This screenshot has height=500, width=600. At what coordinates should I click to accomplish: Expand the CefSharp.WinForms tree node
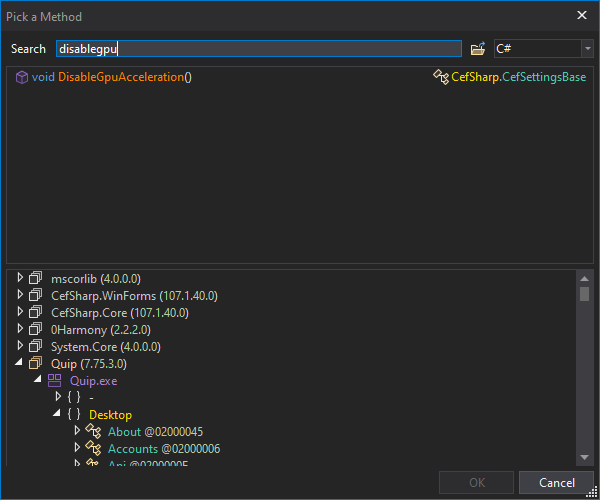pos(20,295)
